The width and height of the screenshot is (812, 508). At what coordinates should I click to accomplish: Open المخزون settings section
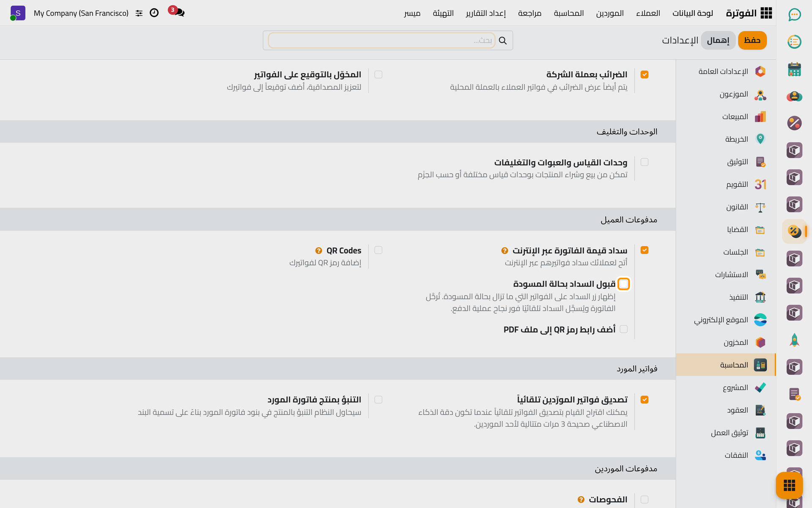(x=726, y=342)
